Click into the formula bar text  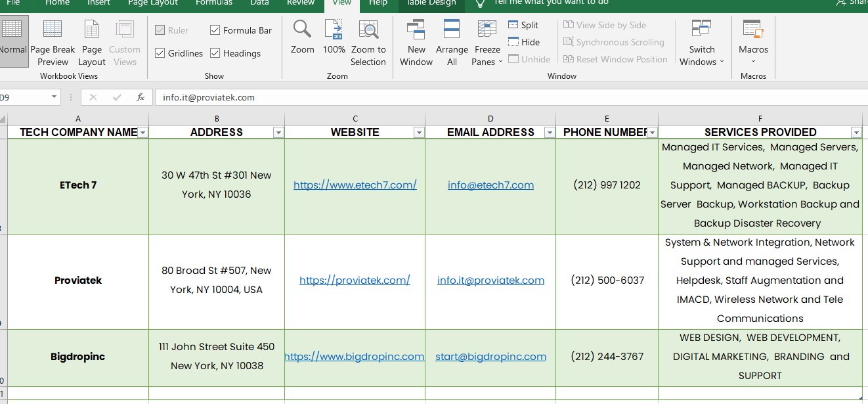pyautogui.click(x=209, y=97)
